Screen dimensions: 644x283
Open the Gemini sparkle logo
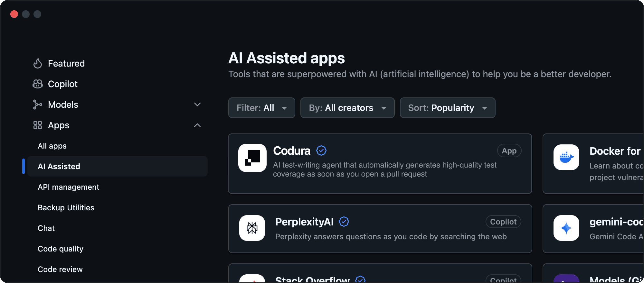click(x=566, y=228)
